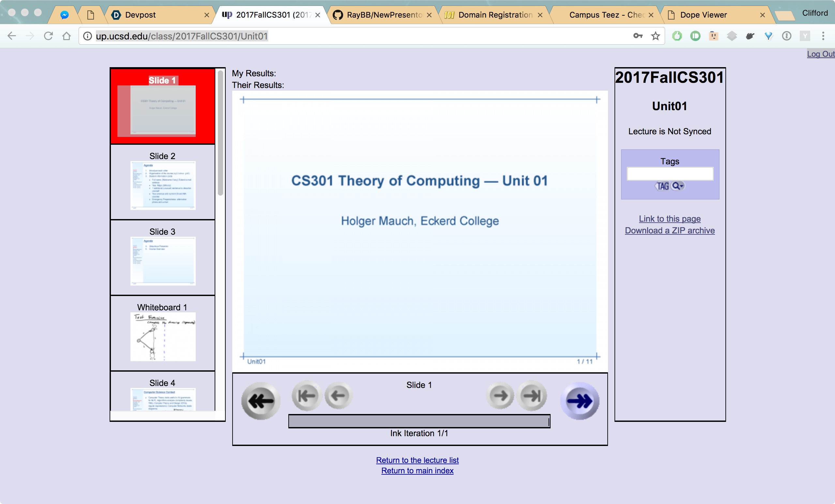This screenshot has width=835, height=504.
Task: Step forward one ink iteration
Action: pos(500,395)
